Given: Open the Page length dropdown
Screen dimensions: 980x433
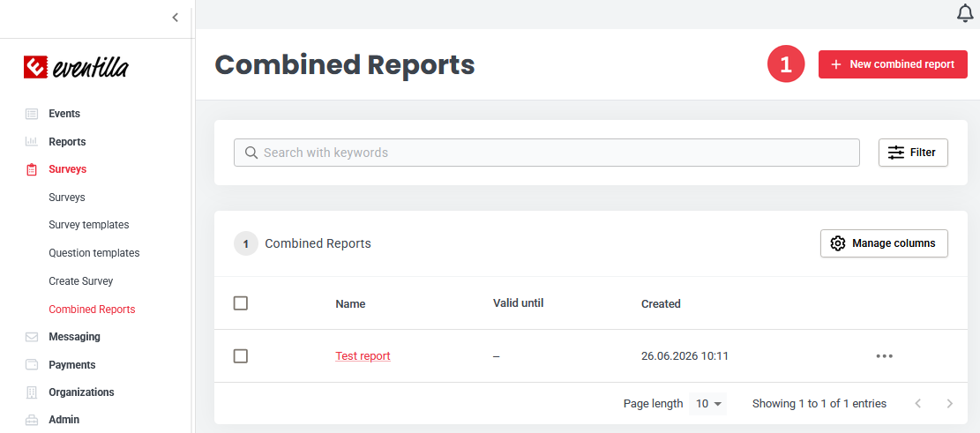Looking at the screenshot, I should [708, 404].
